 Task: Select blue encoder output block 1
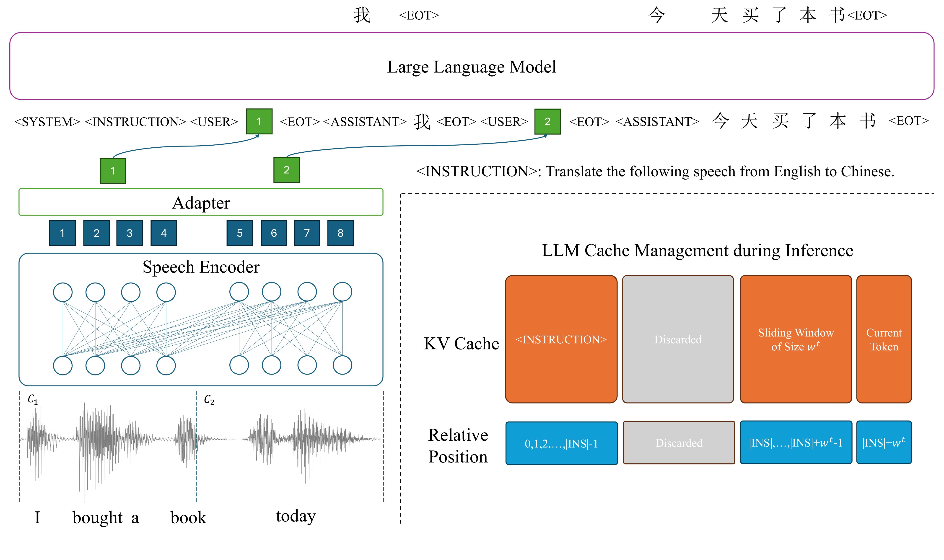point(62,233)
